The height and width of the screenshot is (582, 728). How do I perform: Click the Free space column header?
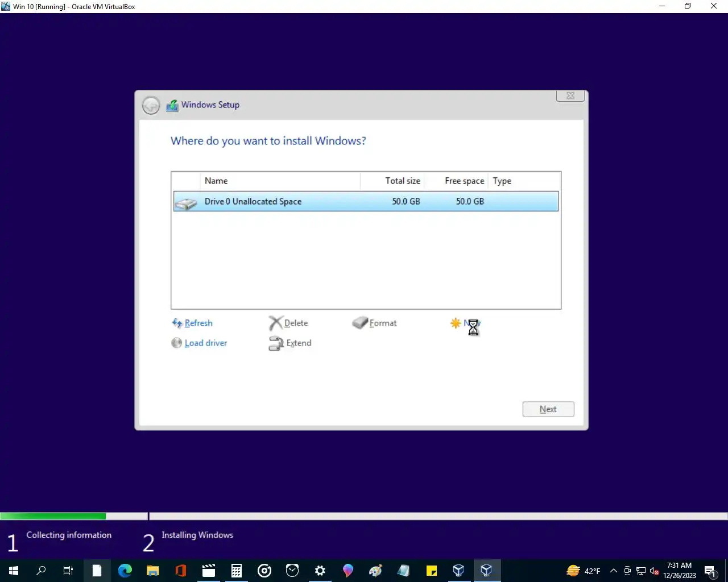click(456, 181)
